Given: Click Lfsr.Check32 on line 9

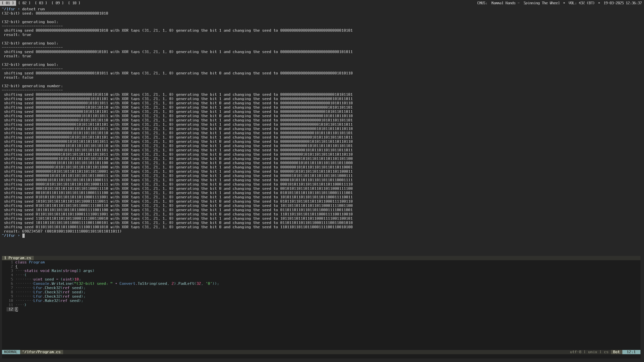Looking at the screenshot, I should tap(59, 296).
